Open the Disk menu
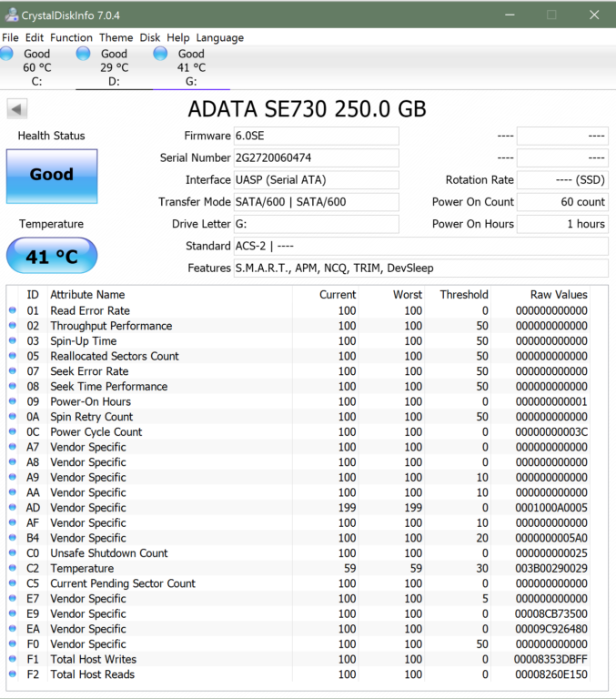Viewport: 616px width, 699px height. pos(150,38)
